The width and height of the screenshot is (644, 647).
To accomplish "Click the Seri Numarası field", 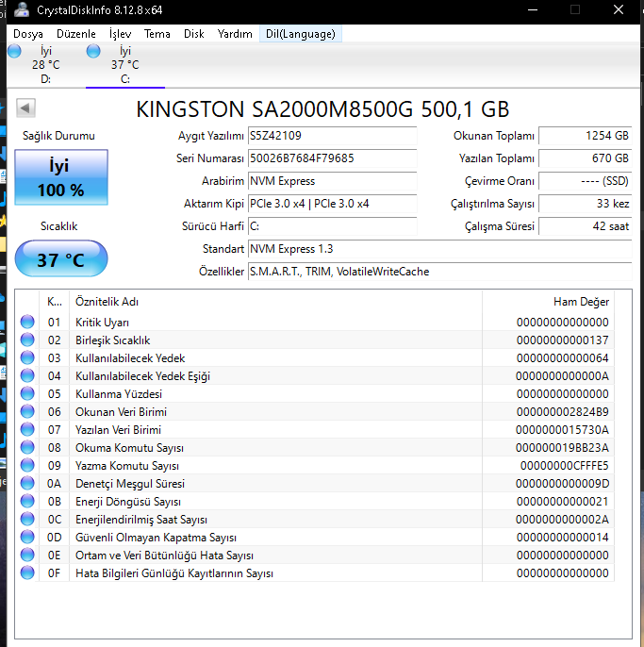I will (x=332, y=158).
